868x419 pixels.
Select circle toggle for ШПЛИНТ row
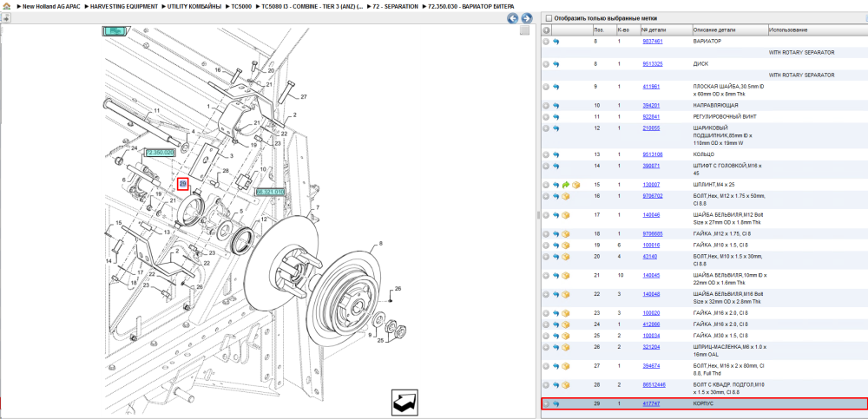(546, 184)
